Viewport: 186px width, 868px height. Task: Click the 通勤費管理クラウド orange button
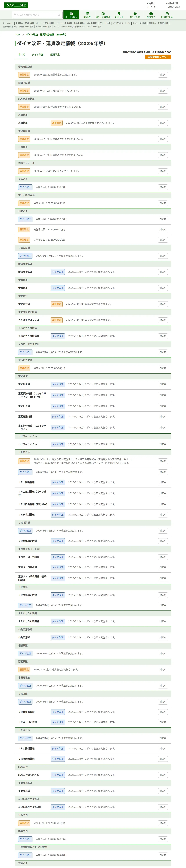click(158, 57)
